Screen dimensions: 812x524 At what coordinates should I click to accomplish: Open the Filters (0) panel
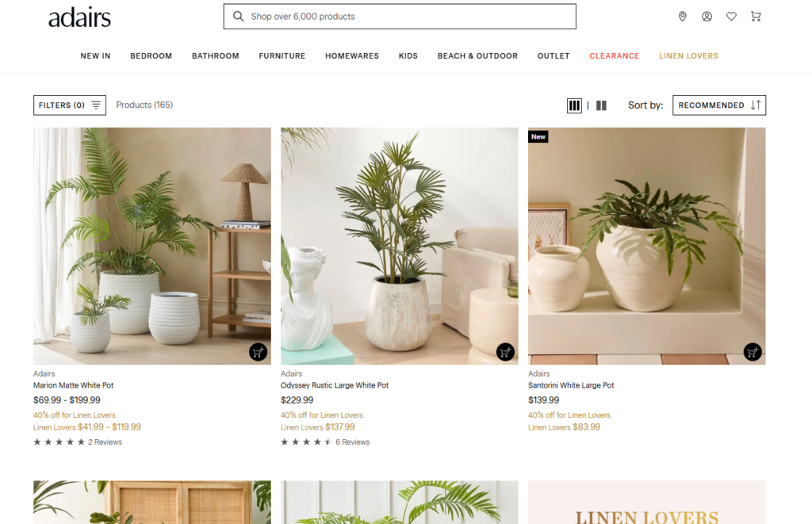point(70,105)
